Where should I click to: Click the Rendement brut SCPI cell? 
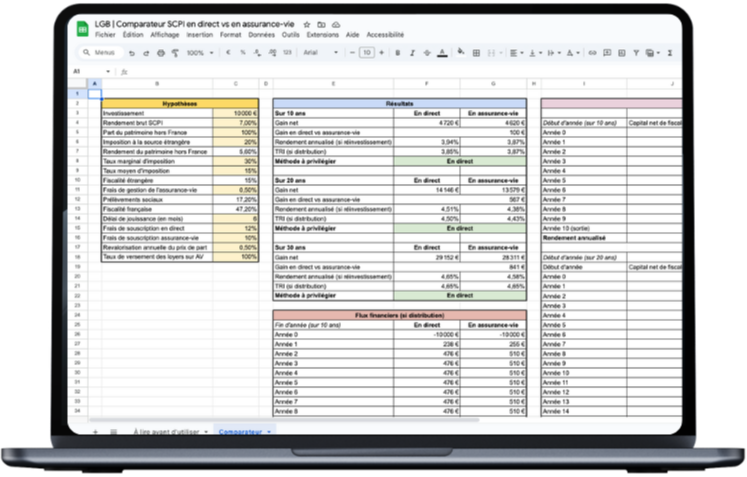point(157,123)
